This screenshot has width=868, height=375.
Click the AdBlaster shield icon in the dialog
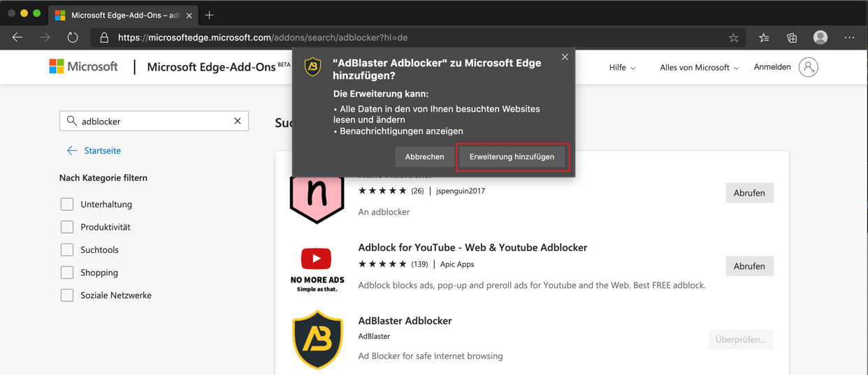[312, 67]
